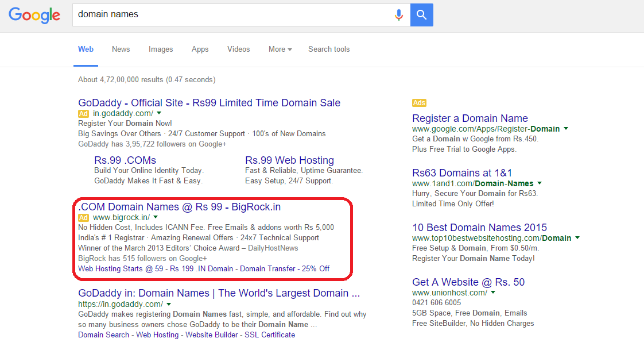
Task: Click the Google logo
Action: point(34,15)
